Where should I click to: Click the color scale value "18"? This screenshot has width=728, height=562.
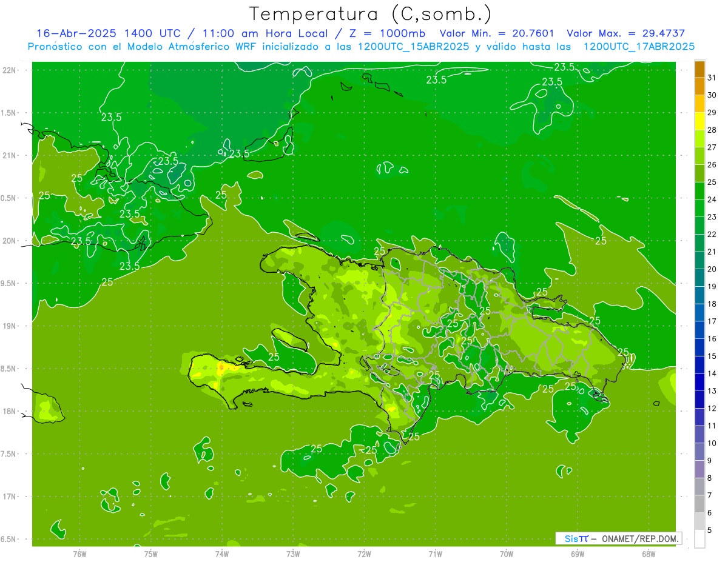[712, 304]
